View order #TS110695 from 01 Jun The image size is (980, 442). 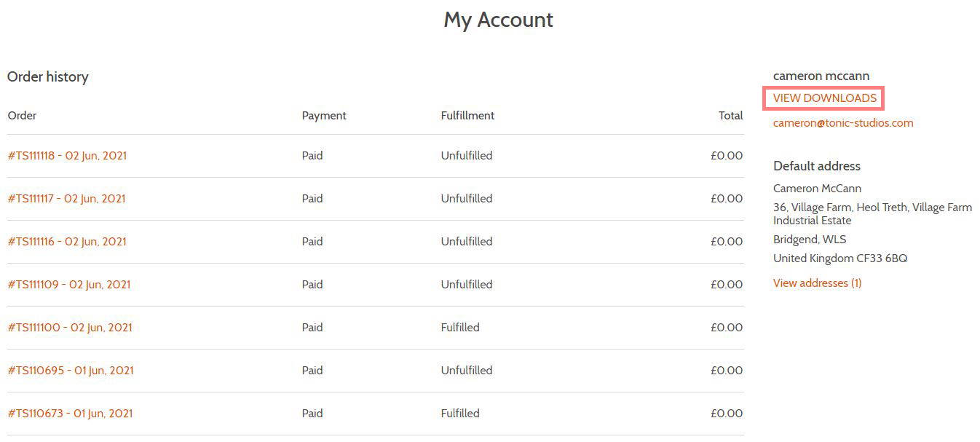point(71,370)
